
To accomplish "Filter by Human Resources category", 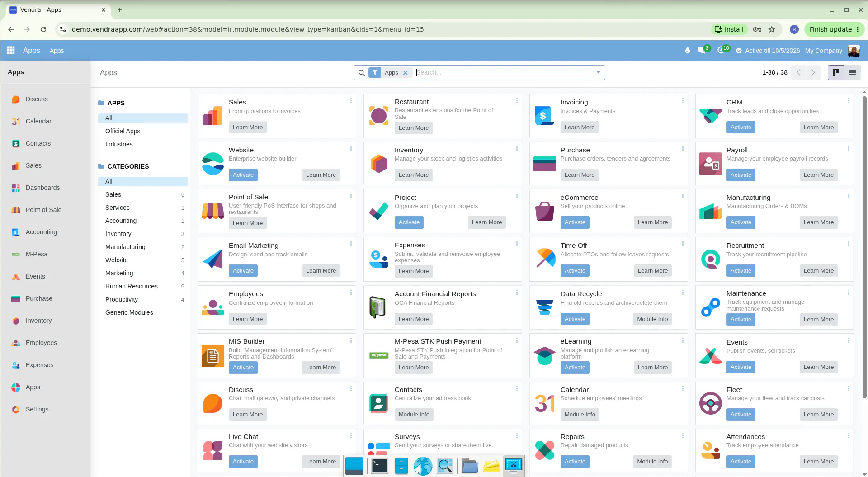I will [x=143, y=286].
